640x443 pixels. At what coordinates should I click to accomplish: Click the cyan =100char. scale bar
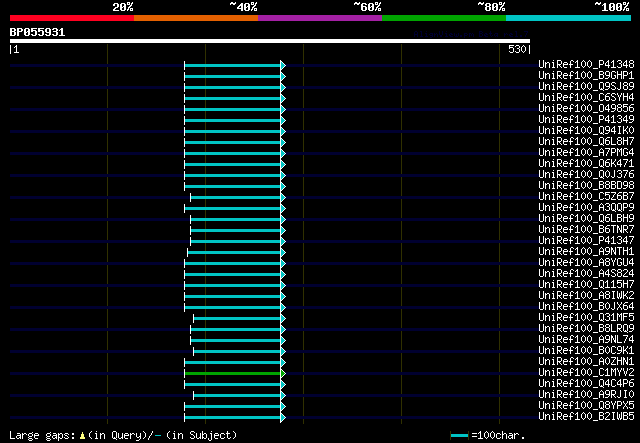point(459,436)
